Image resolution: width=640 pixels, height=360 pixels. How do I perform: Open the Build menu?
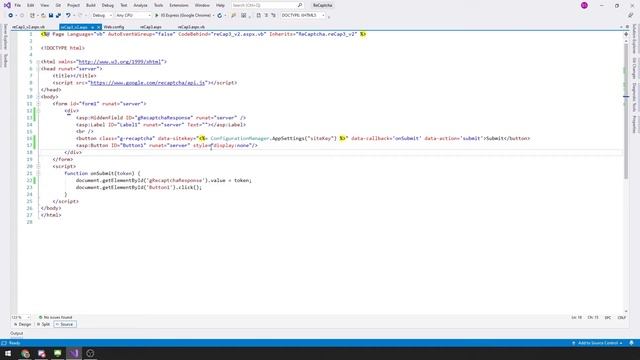91,5
